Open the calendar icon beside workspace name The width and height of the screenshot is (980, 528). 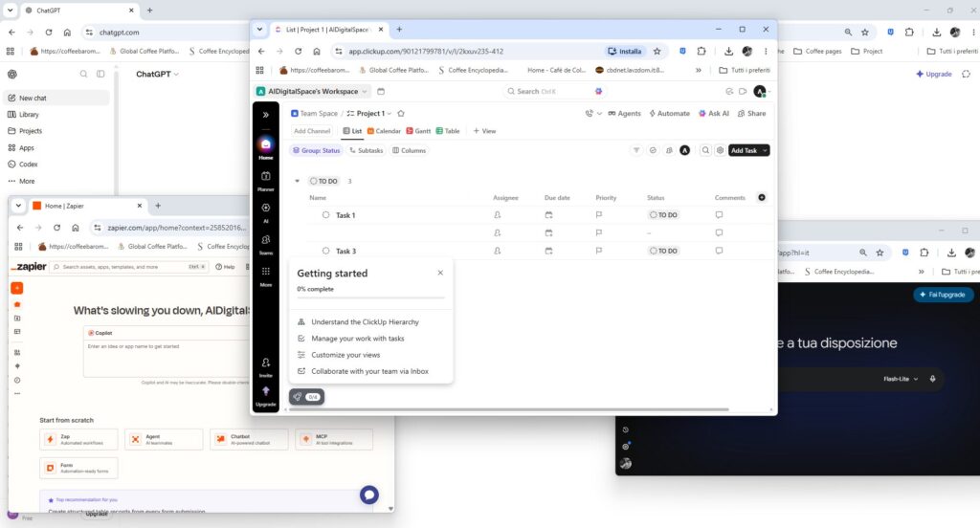(381, 91)
